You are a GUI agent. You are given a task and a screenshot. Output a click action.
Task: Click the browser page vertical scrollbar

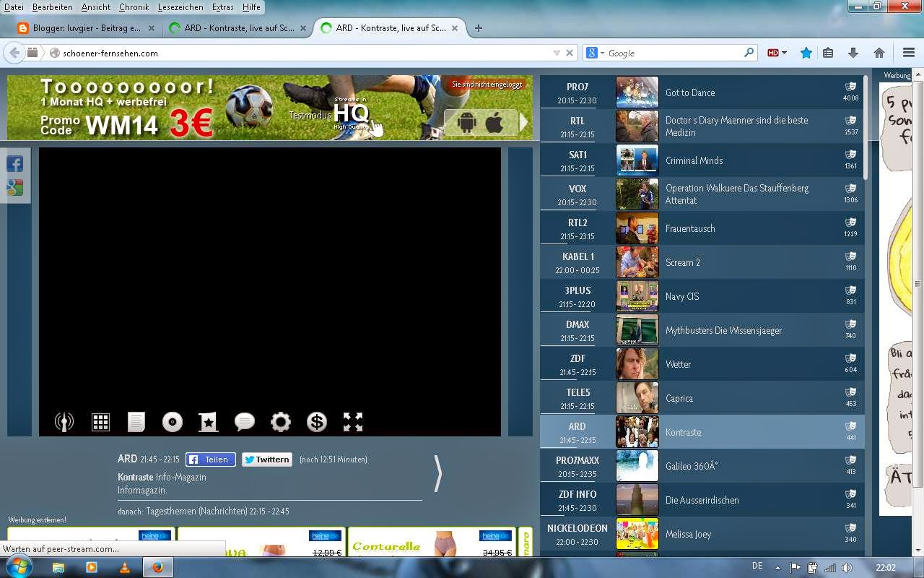pos(918,284)
